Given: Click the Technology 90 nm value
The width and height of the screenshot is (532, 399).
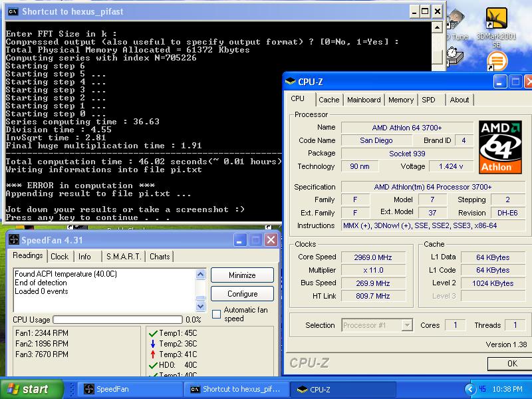Looking at the screenshot, I should [360, 166].
